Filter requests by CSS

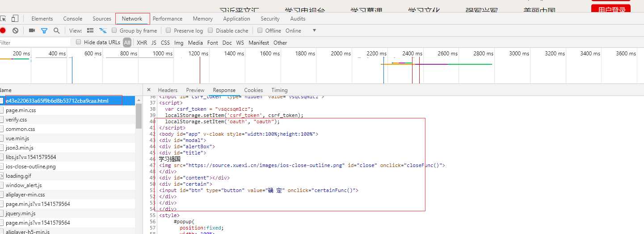[165, 42]
